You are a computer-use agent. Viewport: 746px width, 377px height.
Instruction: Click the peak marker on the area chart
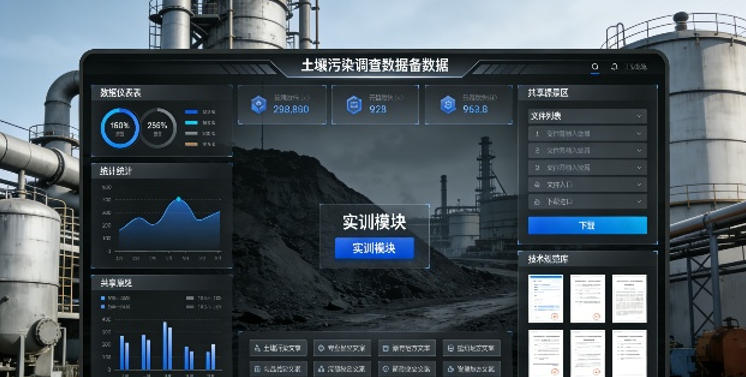[x=178, y=198]
